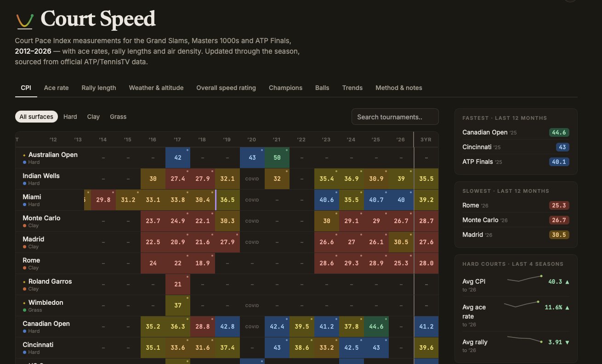Open the Weather & altitude tab

pos(156,88)
